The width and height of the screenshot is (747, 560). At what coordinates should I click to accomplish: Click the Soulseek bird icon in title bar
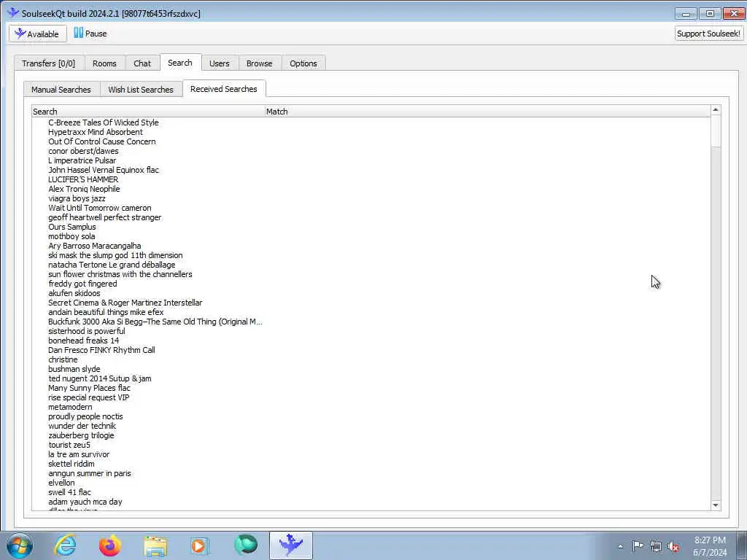(x=13, y=13)
